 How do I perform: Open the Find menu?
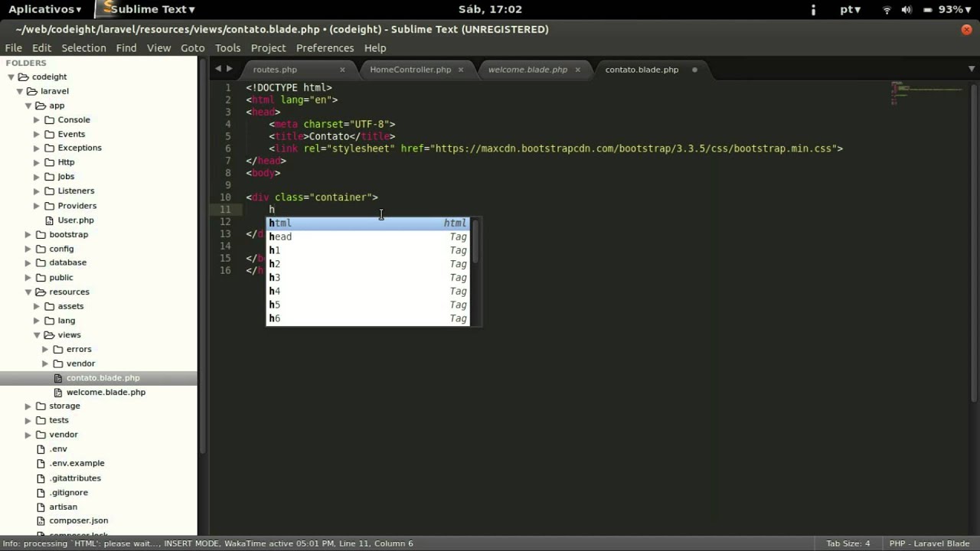[x=126, y=47]
